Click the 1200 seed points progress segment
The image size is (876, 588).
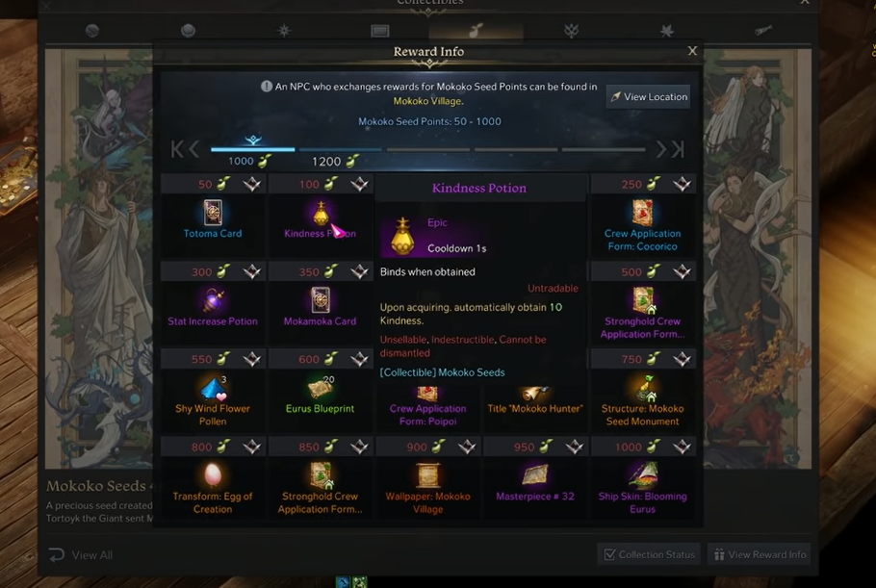[x=340, y=150]
